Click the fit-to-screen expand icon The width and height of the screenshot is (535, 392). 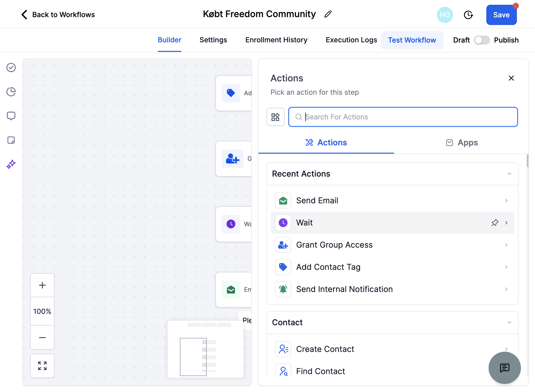[x=42, y=366]
